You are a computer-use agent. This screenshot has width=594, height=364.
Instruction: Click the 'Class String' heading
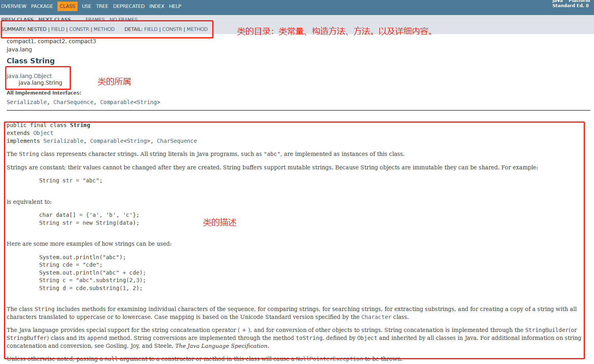point(30,61)
